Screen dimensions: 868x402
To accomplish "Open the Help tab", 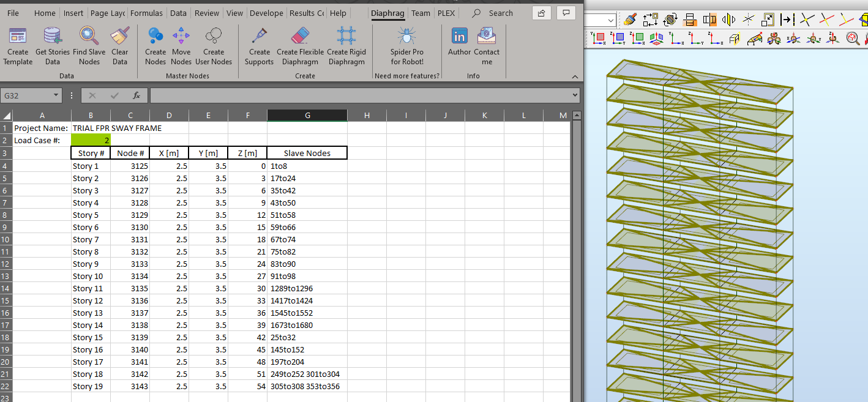I will 338,13.
